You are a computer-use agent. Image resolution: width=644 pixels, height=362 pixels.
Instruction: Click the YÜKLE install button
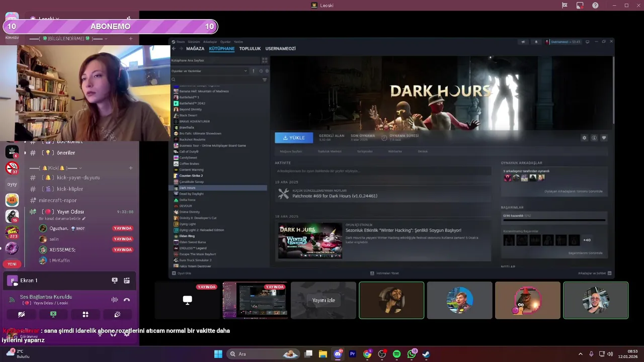294,138
